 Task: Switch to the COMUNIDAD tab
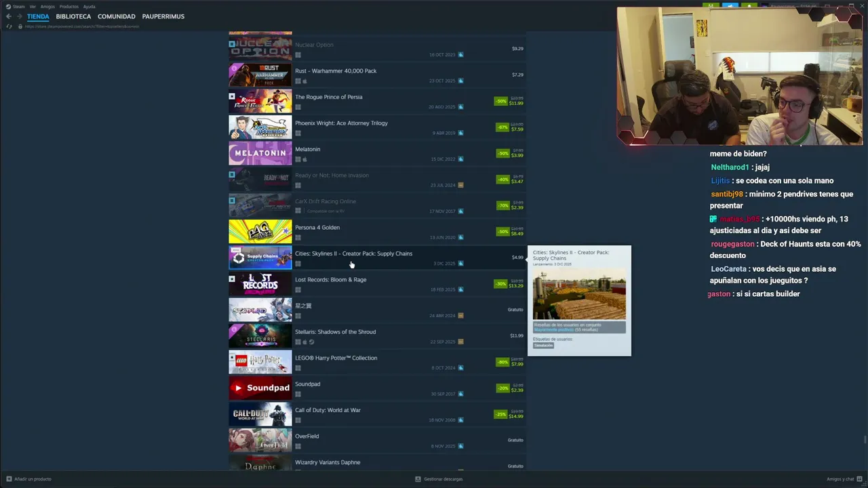[x=117, y=16]
